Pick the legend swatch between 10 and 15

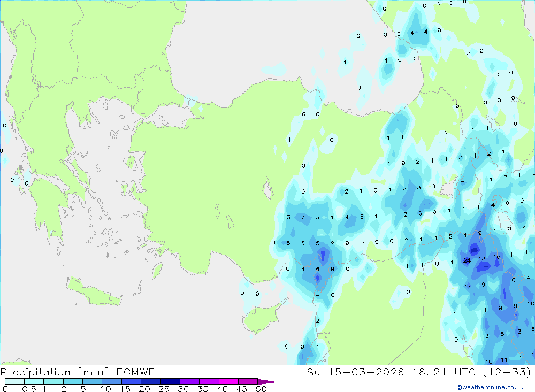click(x=112, y=381)
